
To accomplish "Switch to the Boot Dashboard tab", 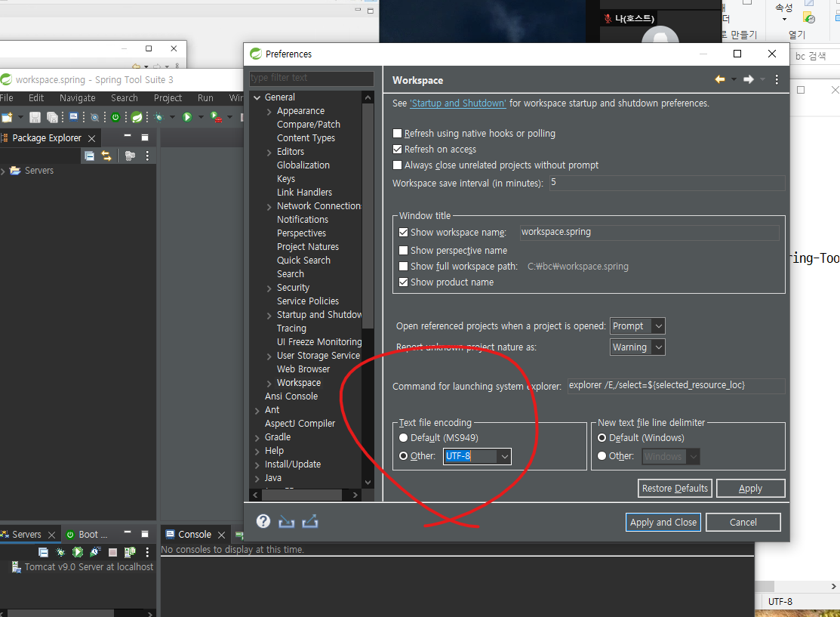I will (x=86, y=535).
